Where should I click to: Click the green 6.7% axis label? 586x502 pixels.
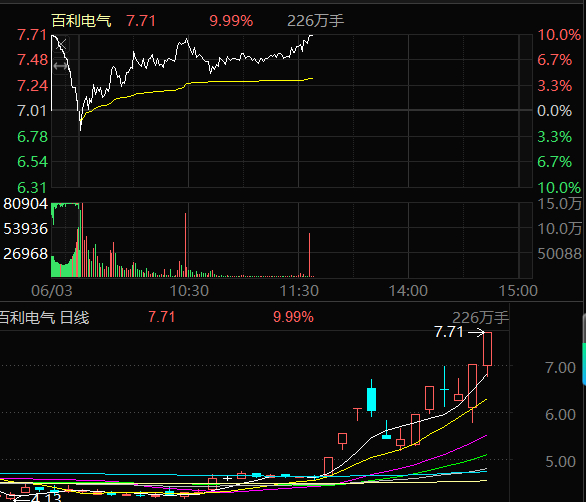[x=555, y=162]
